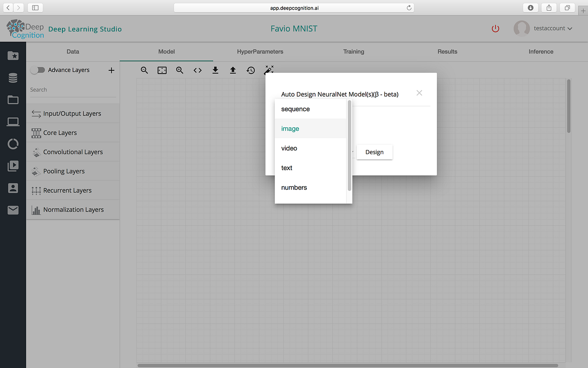Click the download model arrow icon
This screenshot has height=368, width=588.
click(x=215, y=70)
